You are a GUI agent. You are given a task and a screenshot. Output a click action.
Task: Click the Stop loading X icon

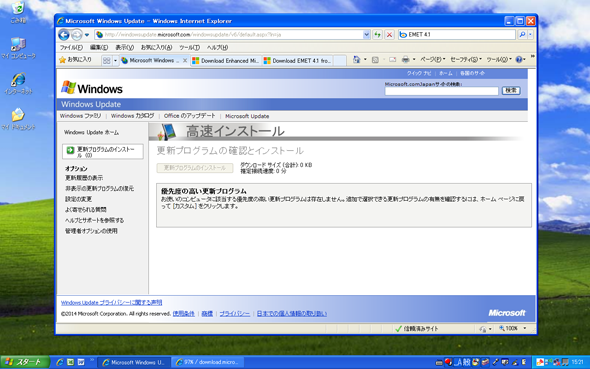389,35
